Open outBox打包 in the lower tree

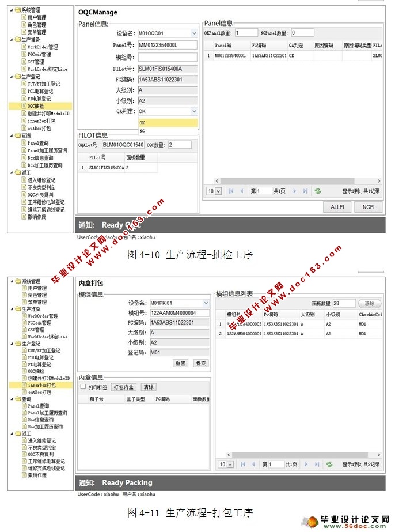point(40,392)
